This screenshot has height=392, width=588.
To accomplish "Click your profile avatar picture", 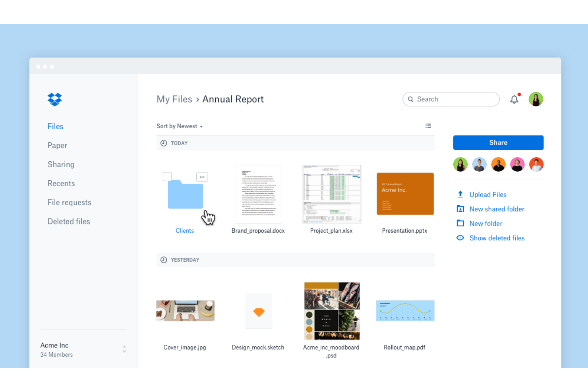I will click(536, 99).
